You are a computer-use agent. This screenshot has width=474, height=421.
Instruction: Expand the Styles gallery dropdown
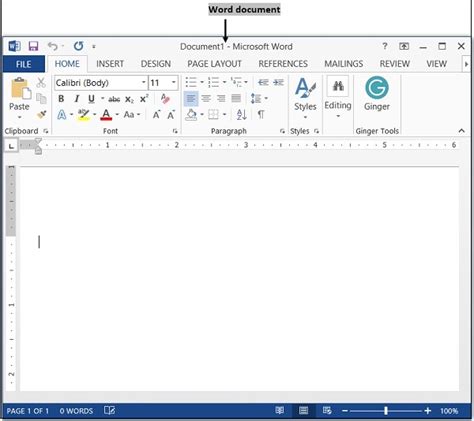tap(305, 117)
